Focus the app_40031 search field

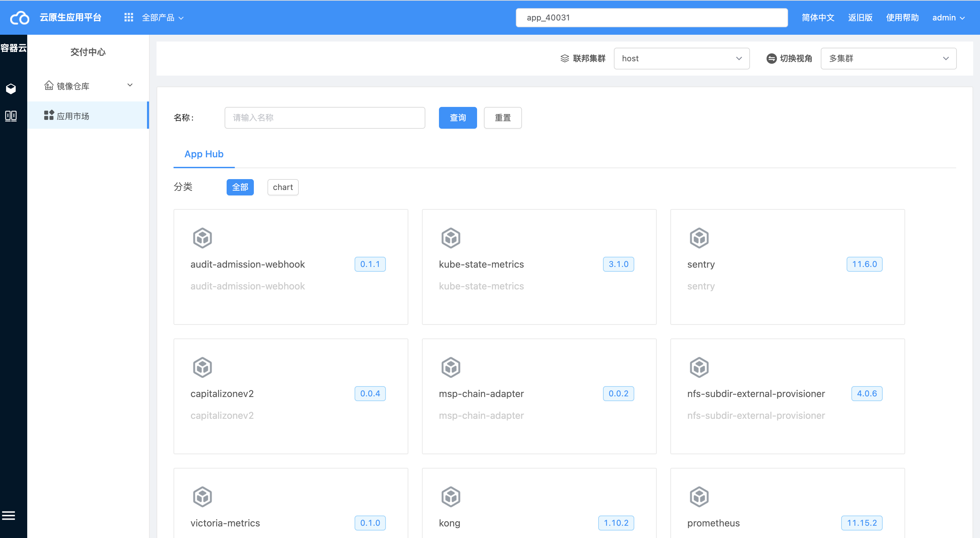[x=651, y=17]
